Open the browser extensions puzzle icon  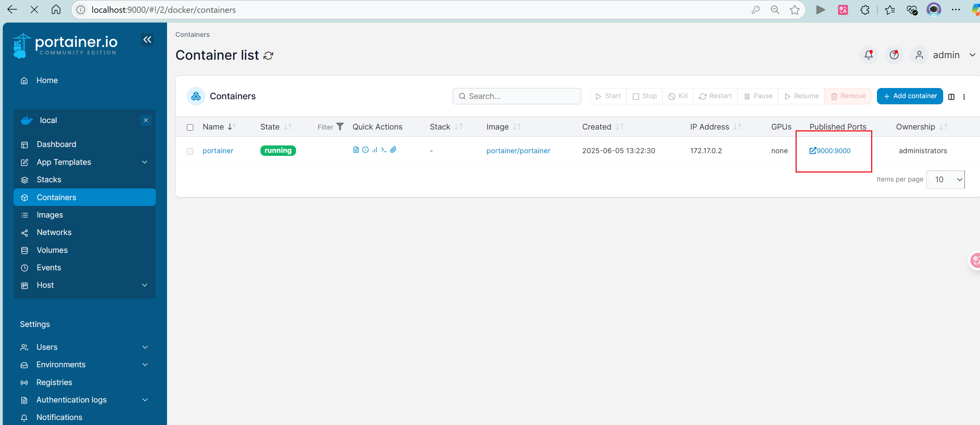pos(865,10)
